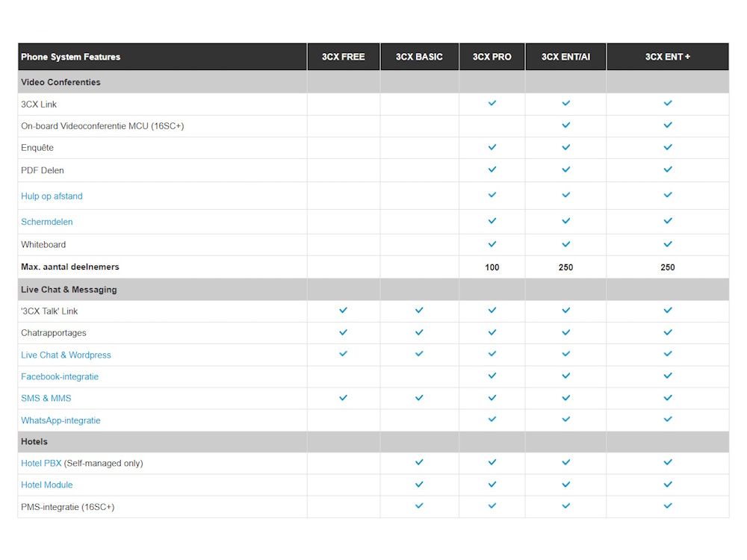Click the Schermdelen checkmark under 3CX ENT +

click(668, 221)
